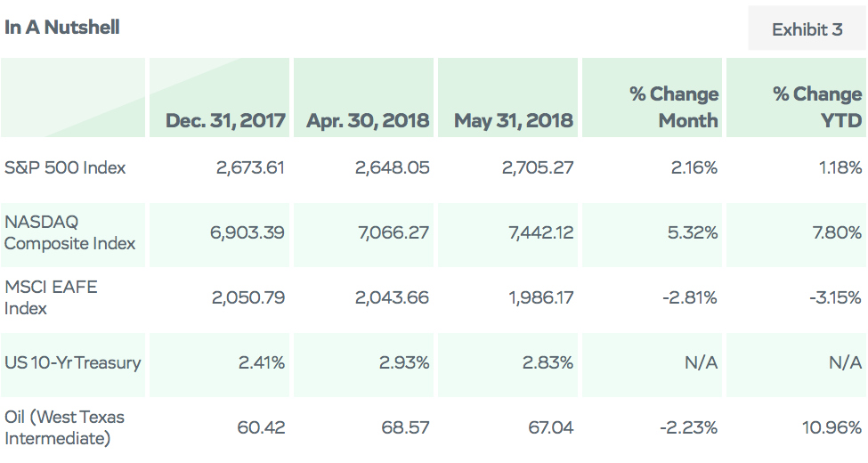This screenshot has height=463, width=868.
Task: Click the Exhibit 3 label box
Action: [x=807, y=28]
